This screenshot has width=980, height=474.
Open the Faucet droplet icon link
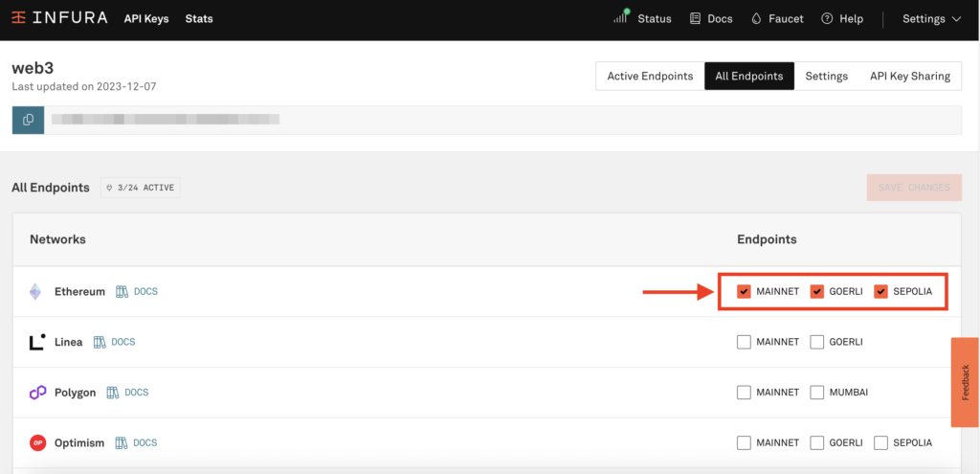[756, 19]
